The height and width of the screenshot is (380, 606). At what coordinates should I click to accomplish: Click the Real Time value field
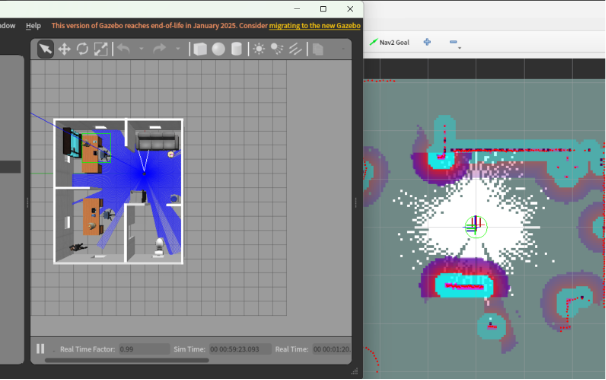[x=332, y=349]
